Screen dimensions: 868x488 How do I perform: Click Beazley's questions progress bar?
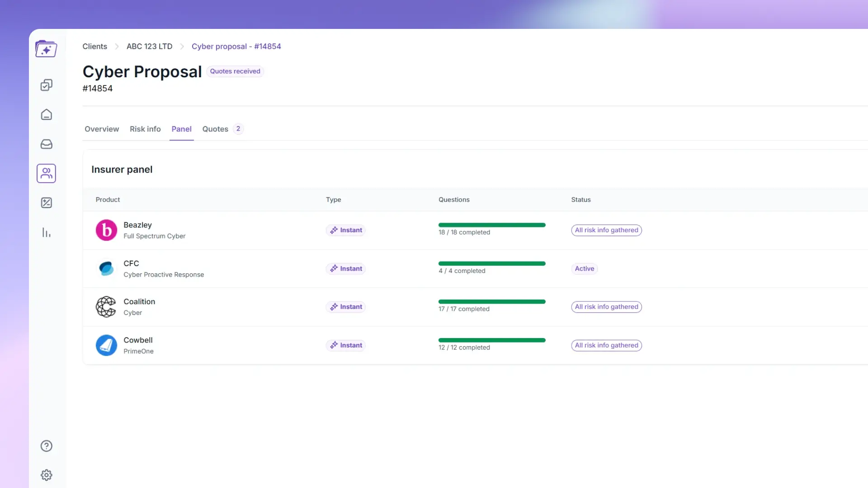(x=492, y=225)
